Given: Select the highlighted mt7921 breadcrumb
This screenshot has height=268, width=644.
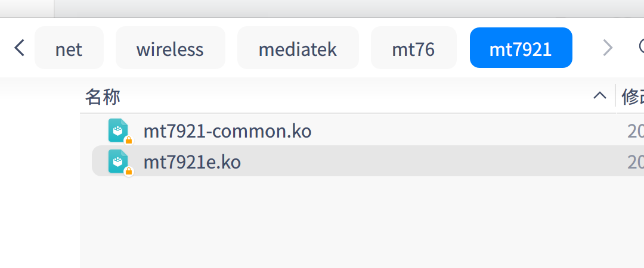Looking at the screenshot, I should [521, 49].
